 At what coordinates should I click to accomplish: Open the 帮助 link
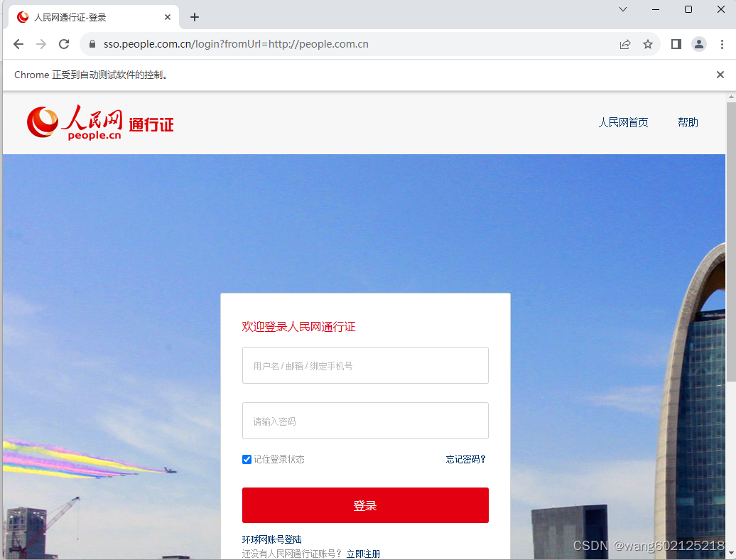688,122
